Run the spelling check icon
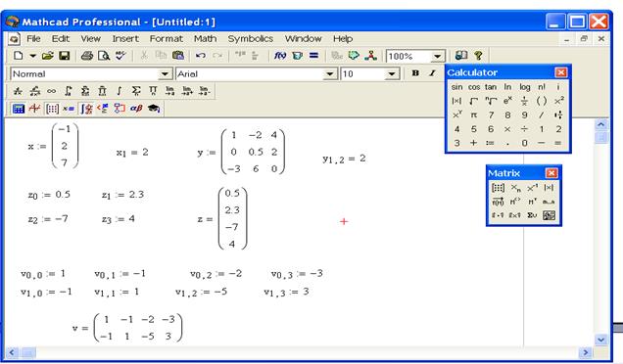The image size is (623, 364). point(120,56)
